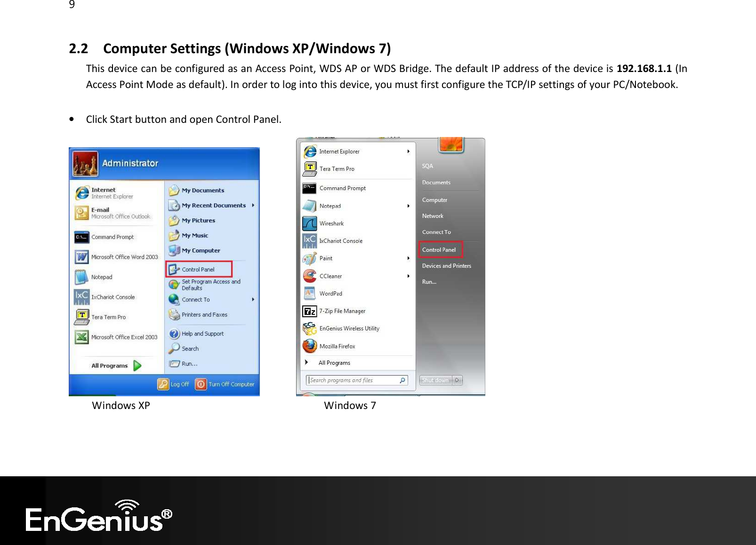The image size is (756, 545).
Task: Click the CCleaner icon
Action: [310, 276]
